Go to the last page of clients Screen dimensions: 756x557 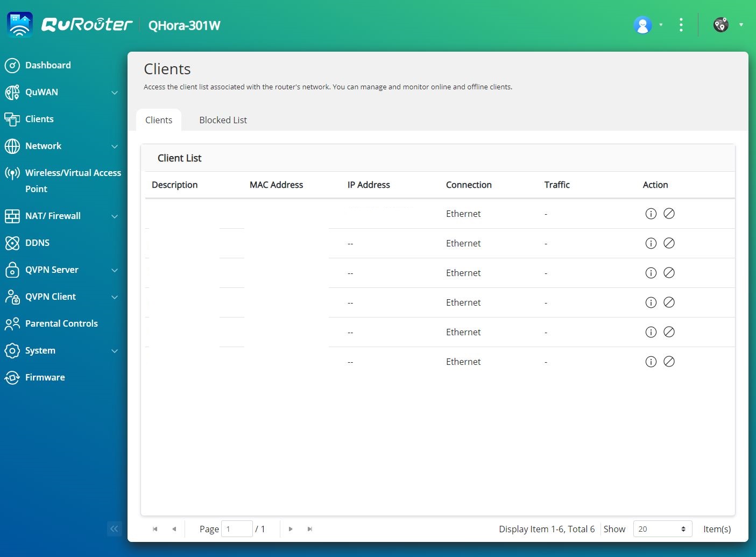(310, 529)
